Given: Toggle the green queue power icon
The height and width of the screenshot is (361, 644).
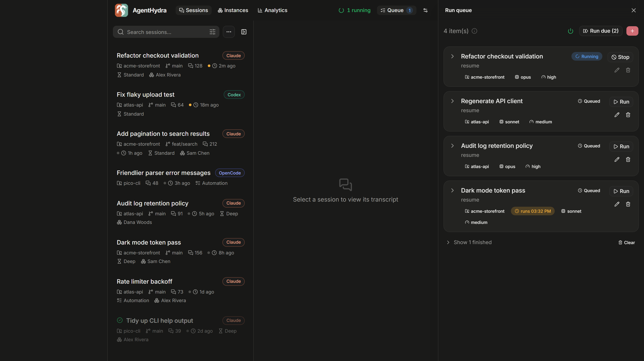Looking at the screenshot, I should tap(570, 31).
